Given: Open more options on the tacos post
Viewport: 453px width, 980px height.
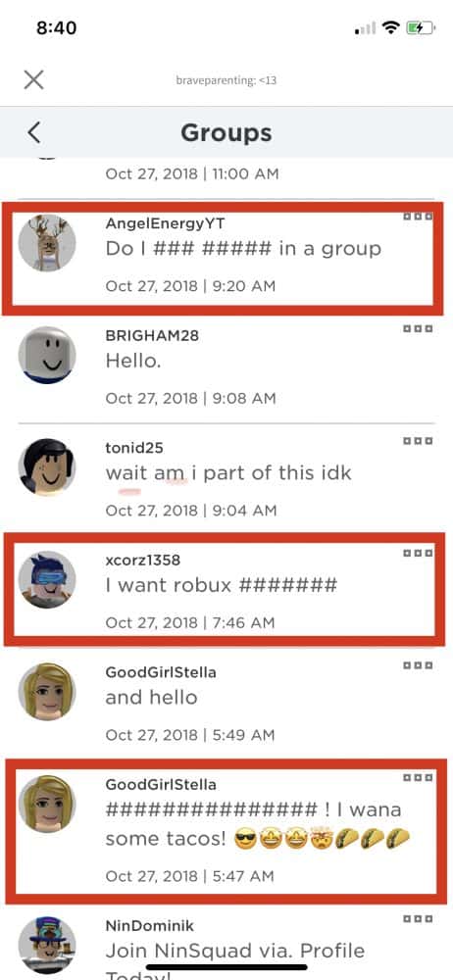Looking at the screenshot, I should click(x=418, y=777).
